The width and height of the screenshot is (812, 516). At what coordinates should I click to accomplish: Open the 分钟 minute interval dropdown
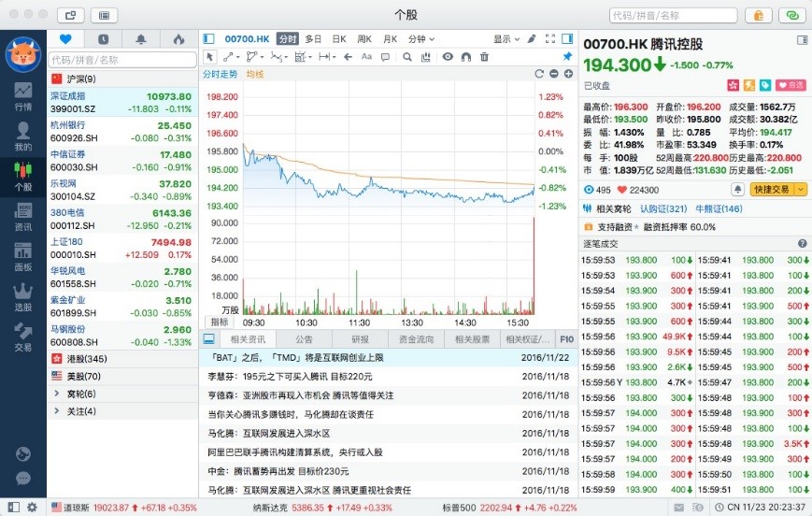pyautogui.click(x=420, y=39)
